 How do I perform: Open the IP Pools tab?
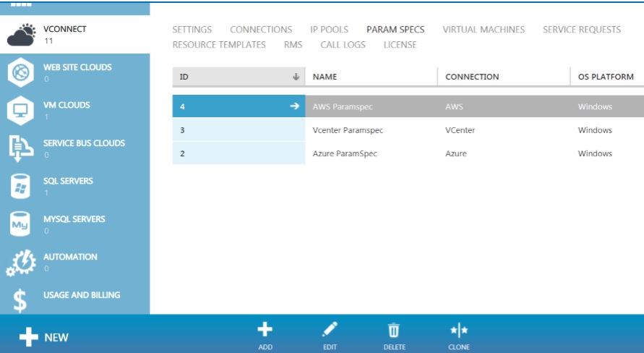(x=329, y=30)
